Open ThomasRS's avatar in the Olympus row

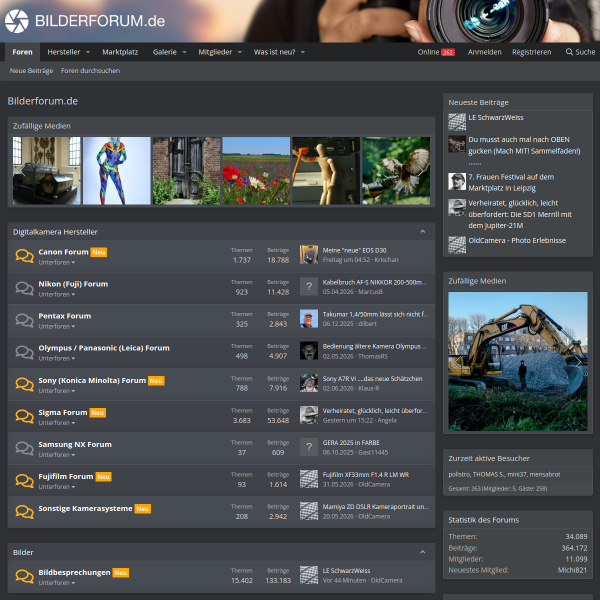309,351
